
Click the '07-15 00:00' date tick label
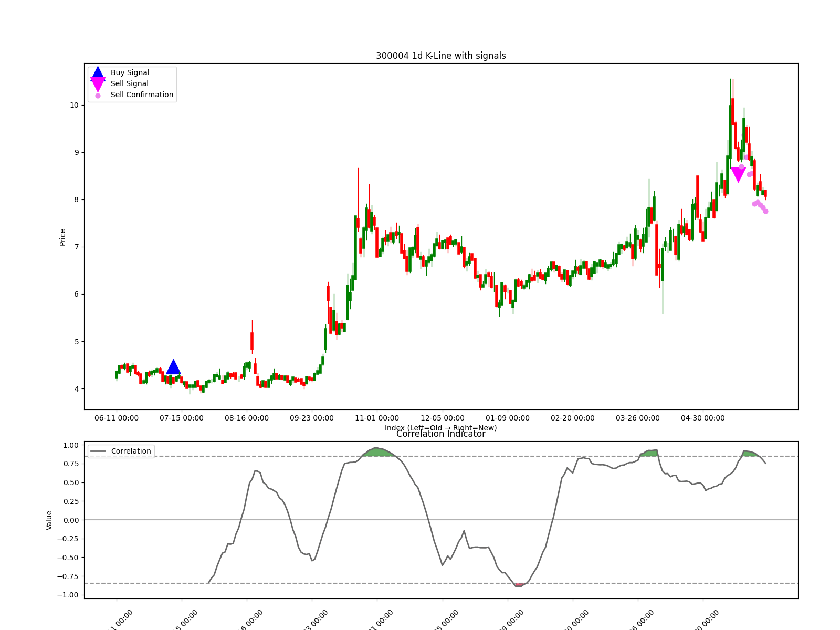(182, 418)
